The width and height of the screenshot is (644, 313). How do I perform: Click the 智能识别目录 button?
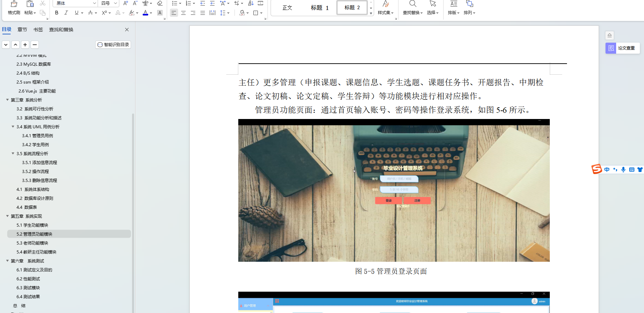tap(113, 45)
